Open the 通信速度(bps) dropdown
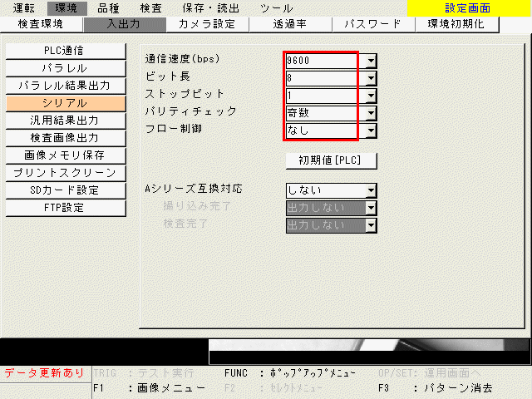532x399 pixels. [371, 61]
